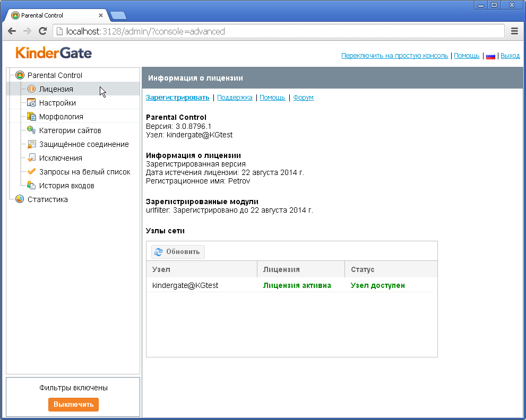Click the orange Выключить filters button
The image size is (526, 420).
(73, 404)
